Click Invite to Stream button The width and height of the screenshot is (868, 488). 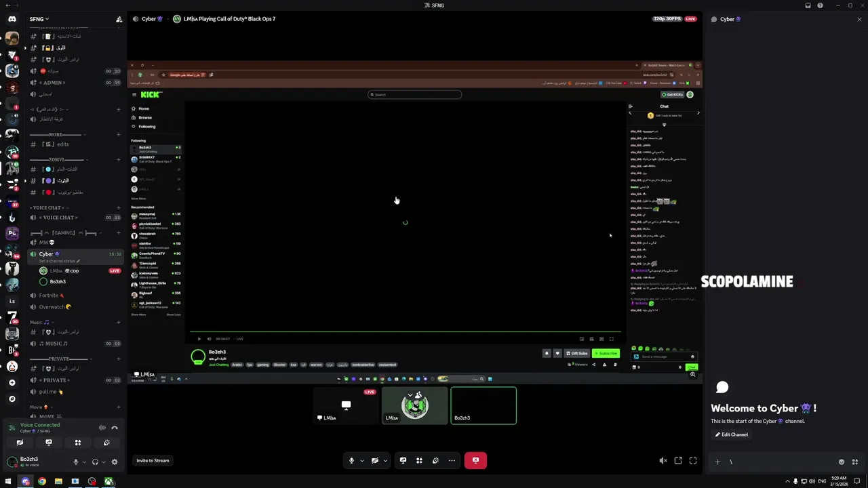click(153, 461)
